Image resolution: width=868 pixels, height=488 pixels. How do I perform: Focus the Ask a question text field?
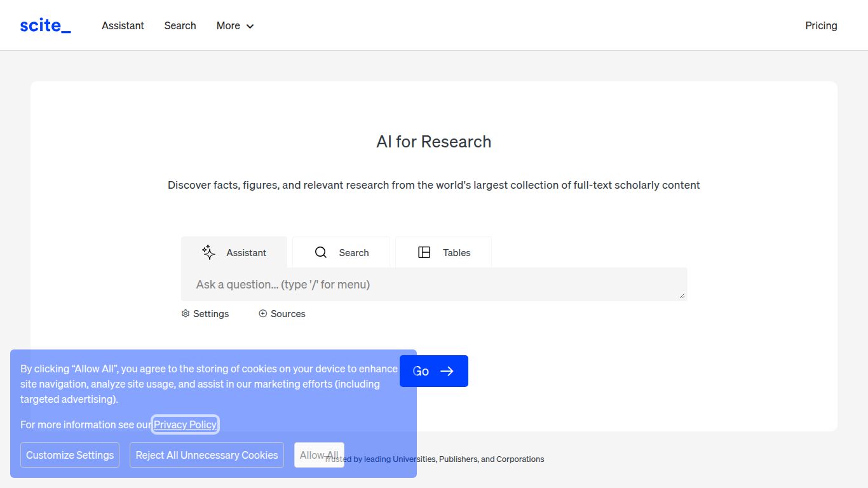[432, 285]
